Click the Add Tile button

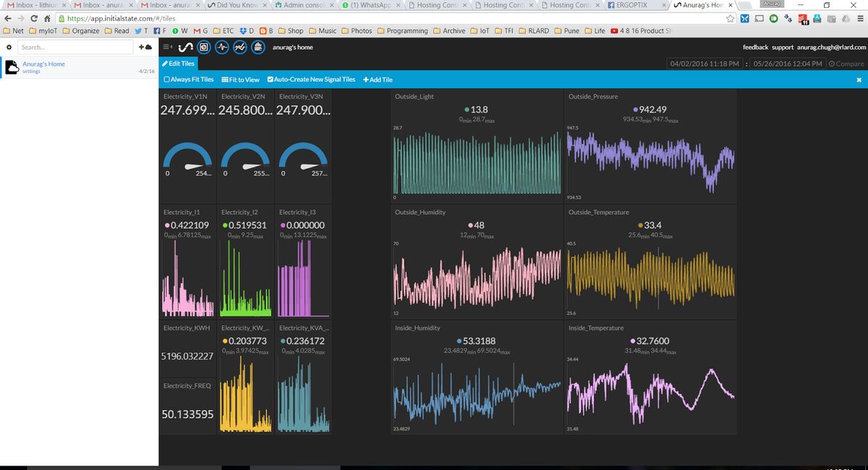click(x=378, y=80)
